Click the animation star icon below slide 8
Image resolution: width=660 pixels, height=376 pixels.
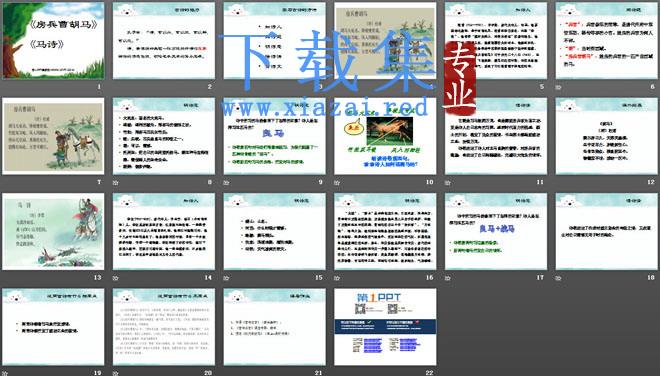[x=115, y=183]
